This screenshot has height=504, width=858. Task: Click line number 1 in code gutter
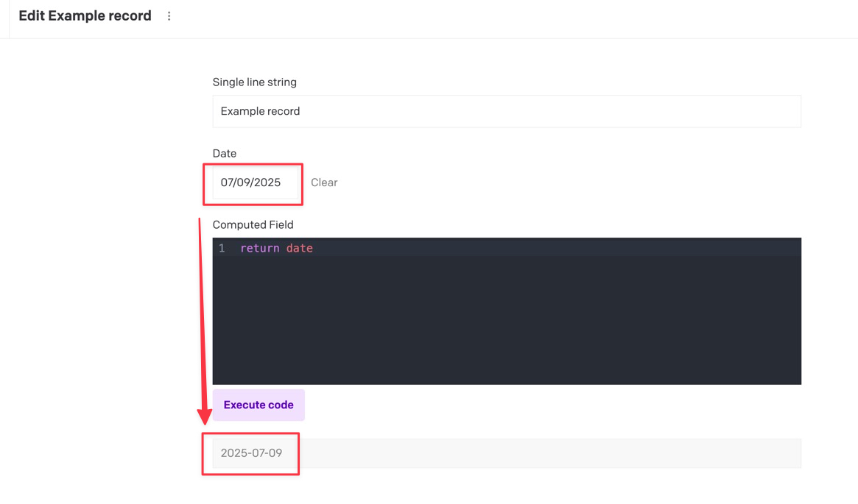pos(222,248)
